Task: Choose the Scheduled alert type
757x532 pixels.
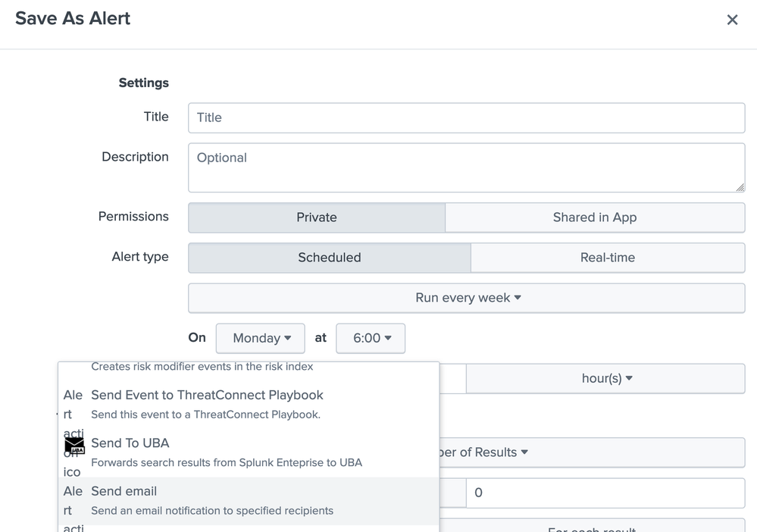Action: pyautogui.click(x=329, y=258)
